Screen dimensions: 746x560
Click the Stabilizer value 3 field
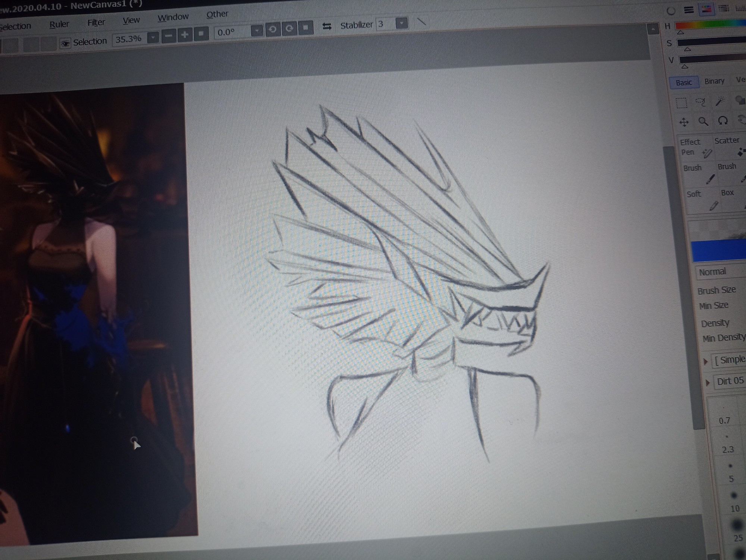[385, 24]
